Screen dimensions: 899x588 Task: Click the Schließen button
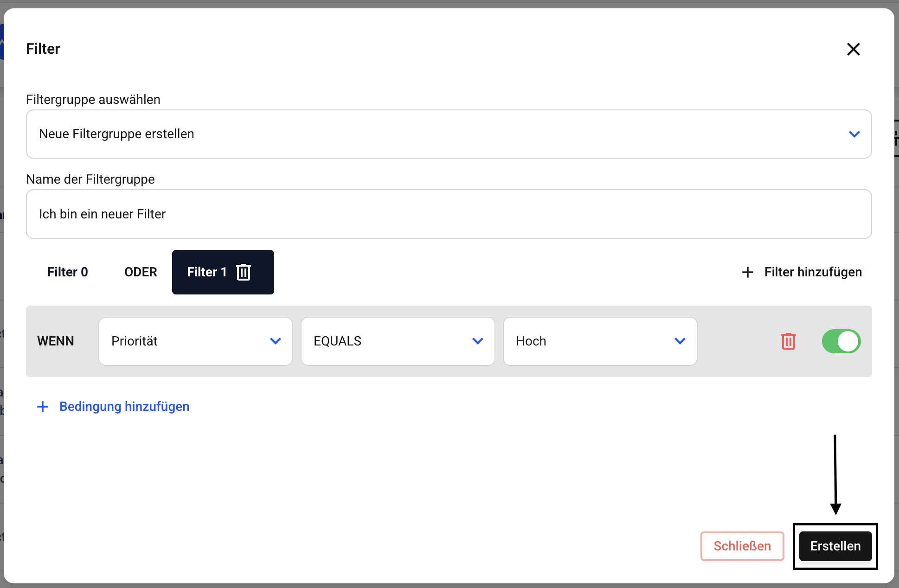742,546
